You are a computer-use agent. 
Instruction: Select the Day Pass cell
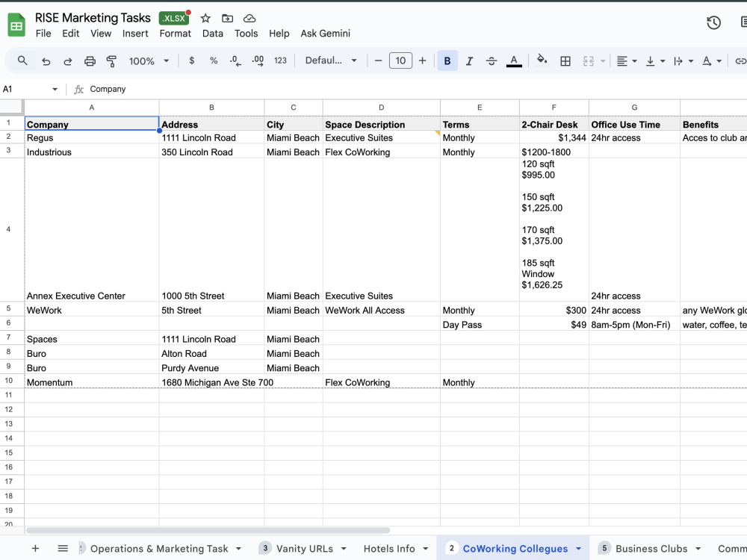[x=480, y=324]
